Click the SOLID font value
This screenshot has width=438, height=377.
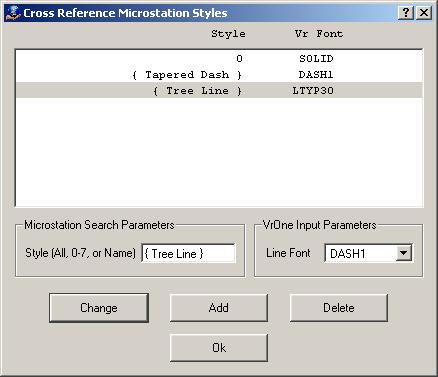tap(316, 59)
